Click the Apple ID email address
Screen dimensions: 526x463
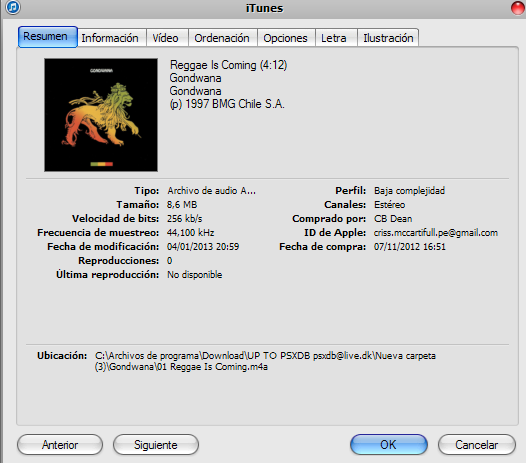point(436,233)
